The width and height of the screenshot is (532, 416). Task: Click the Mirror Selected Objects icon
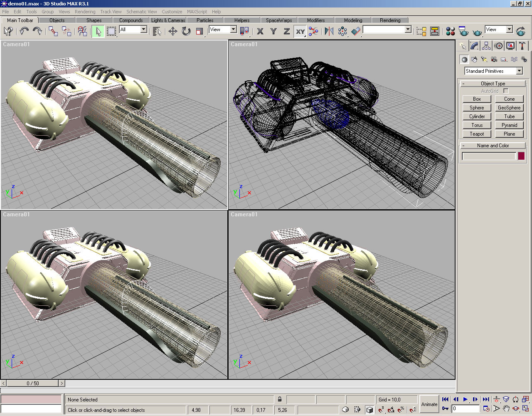[329, 31]
